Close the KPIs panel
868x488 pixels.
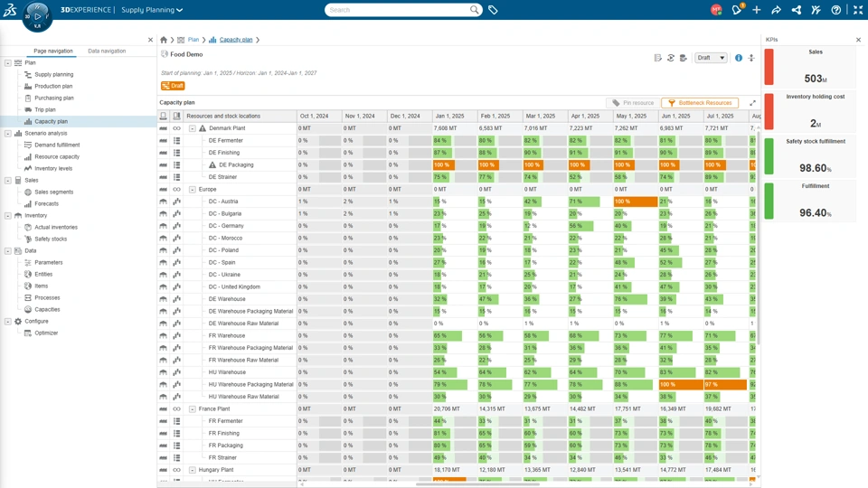tap(859, 40)
